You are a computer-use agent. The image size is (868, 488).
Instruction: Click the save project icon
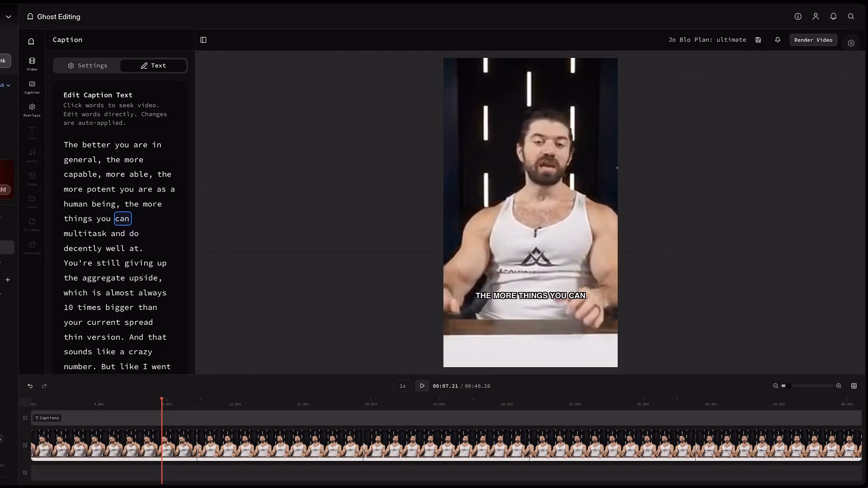758,40
